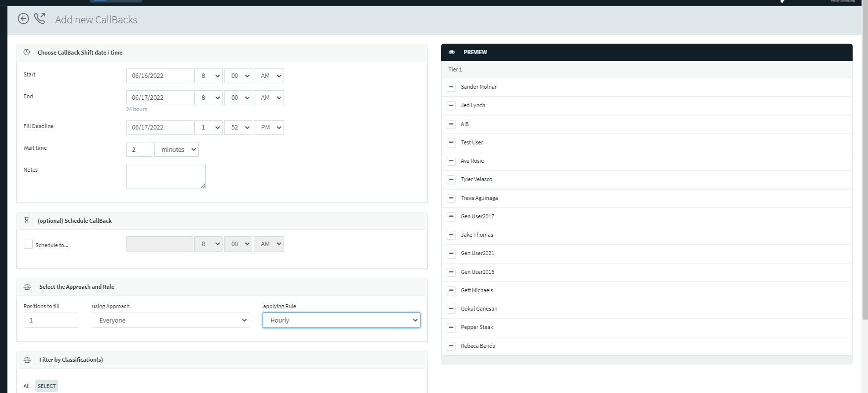Click scales icon next to Select the Approach
The image size is (868, 393).
pyautogui.click(x=27, y=287)
